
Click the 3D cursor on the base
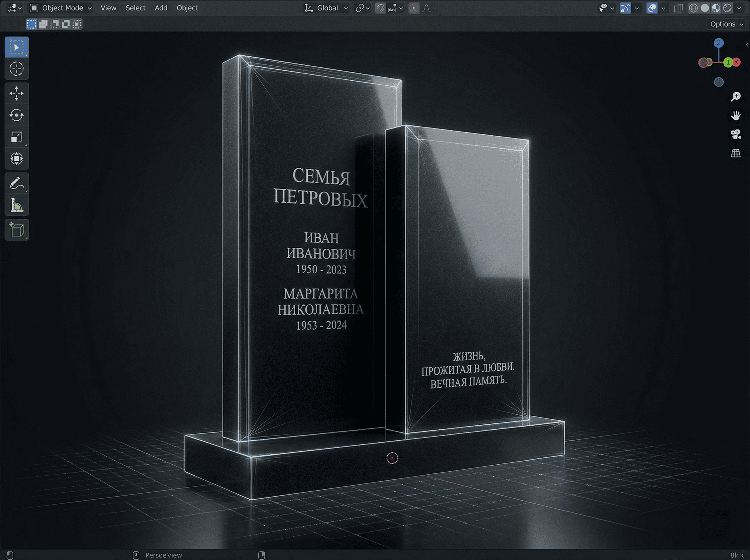tap(392, 458)
